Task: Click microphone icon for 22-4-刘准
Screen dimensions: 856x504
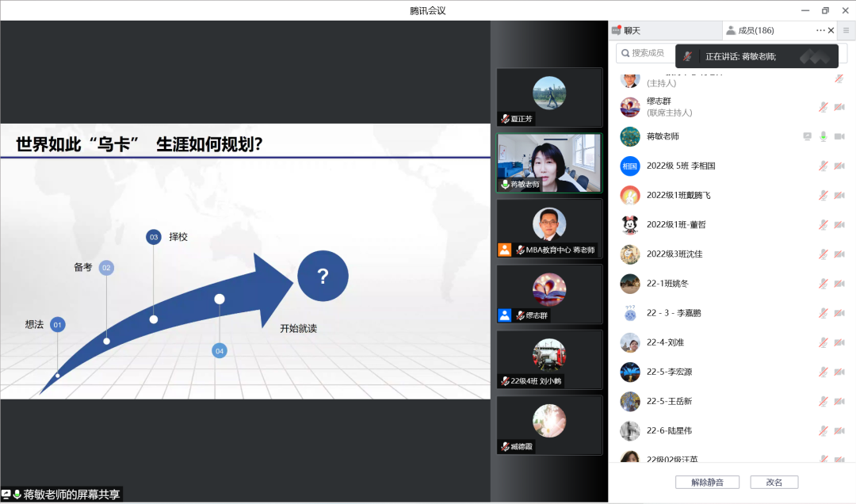Action: pos(824,342)
